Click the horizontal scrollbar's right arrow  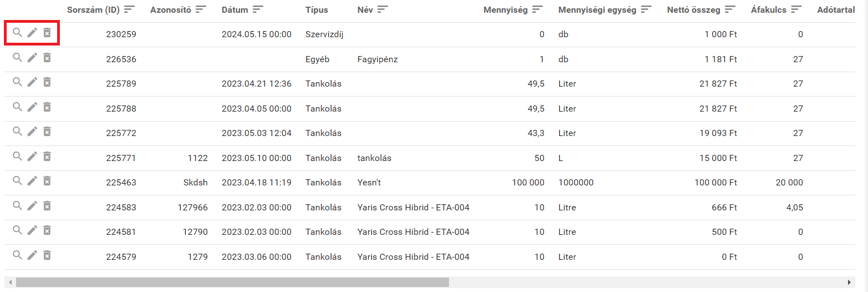tap(849, 283)
